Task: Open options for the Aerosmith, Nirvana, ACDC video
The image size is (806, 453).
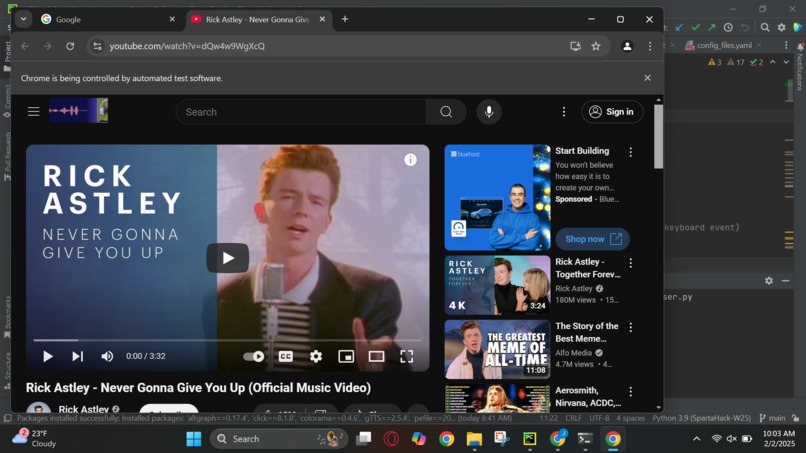Action: (x=631, y=391)
